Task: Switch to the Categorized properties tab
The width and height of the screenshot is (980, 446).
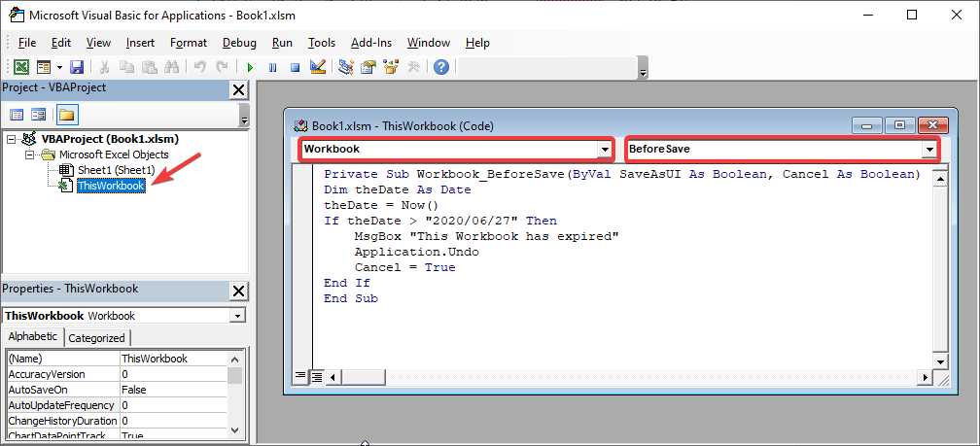Action: [97, 338]
